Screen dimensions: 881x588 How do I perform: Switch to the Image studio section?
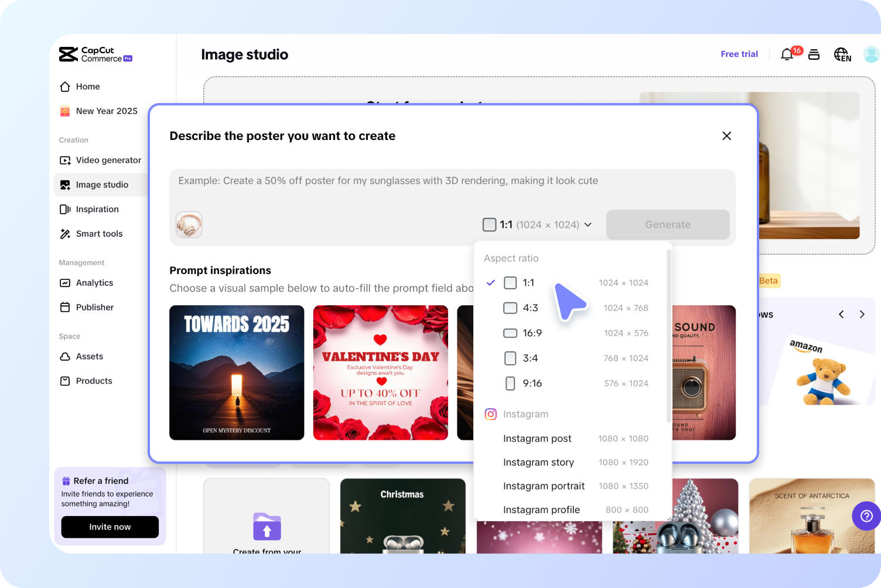click(102, 184)
